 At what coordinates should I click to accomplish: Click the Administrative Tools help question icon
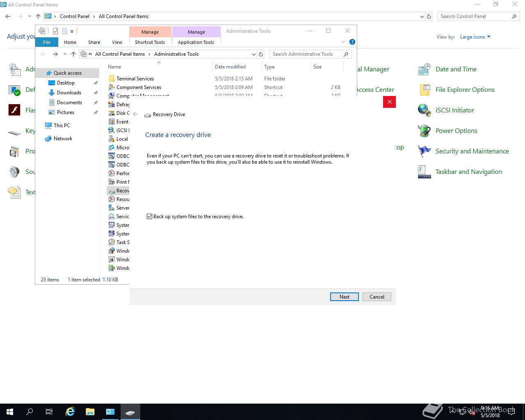point(352,42)
